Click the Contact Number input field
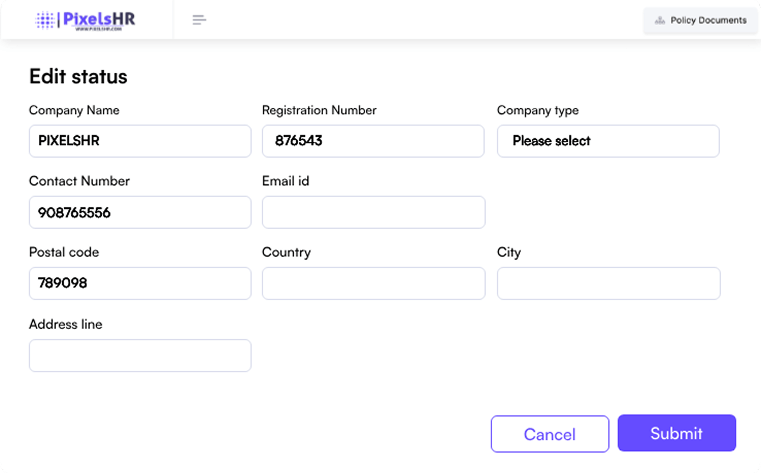 (x=140, y=212)
